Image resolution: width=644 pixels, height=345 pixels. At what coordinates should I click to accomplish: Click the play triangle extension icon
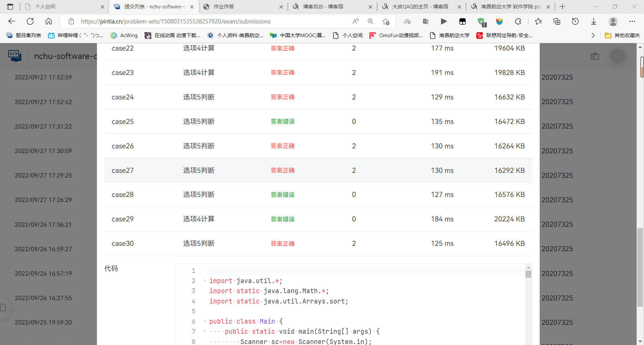pos(444,21)
